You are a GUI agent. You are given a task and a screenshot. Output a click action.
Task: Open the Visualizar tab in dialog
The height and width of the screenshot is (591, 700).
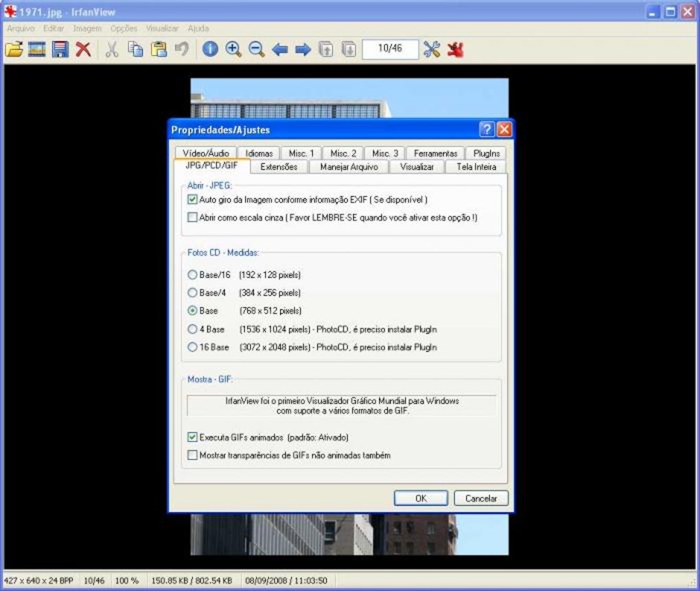(x=417, y=167)
